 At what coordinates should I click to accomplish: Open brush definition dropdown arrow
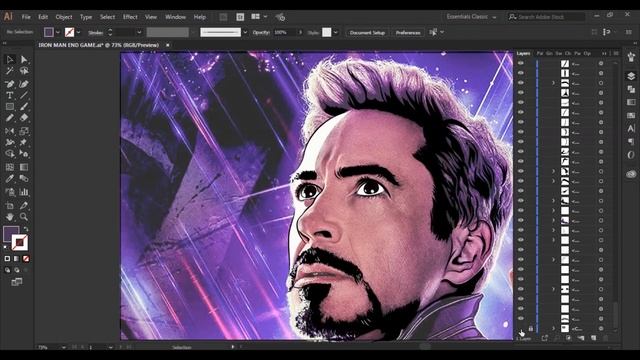coord(245,32)
